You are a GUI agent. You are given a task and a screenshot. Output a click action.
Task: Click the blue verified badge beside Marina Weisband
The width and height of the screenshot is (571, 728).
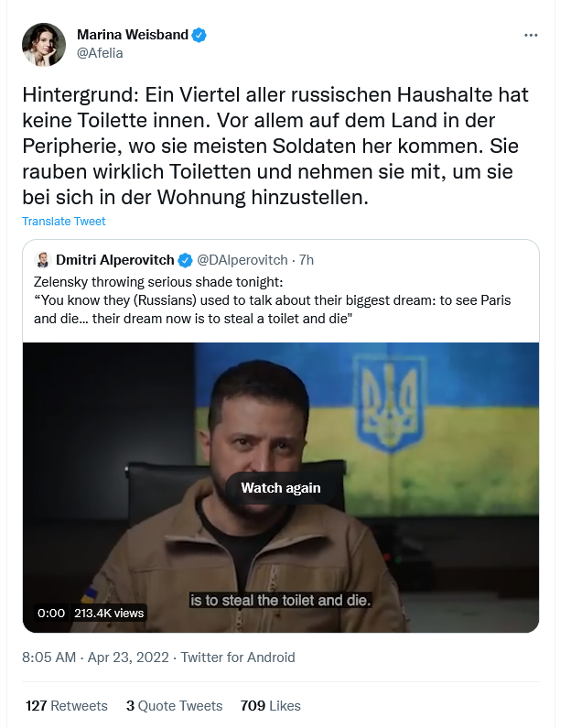coord(199,35)
